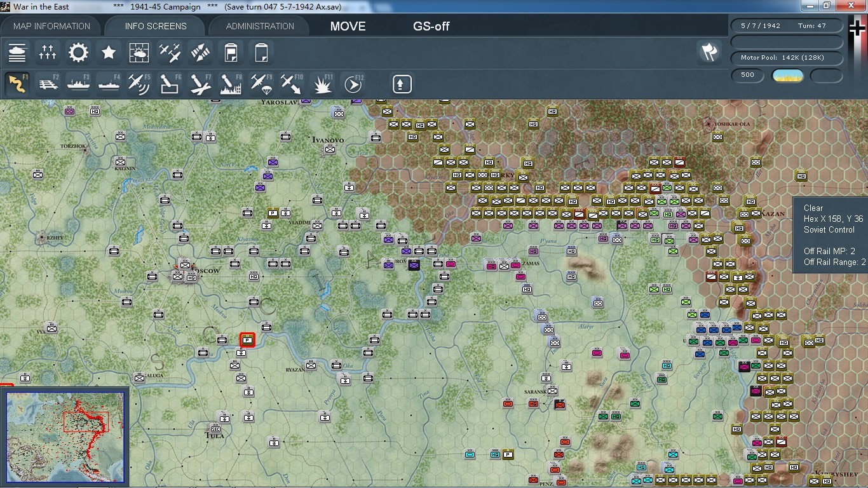868x488 pixels.
Task: Open the Map Information tab
Action: click(x=51, y=26)
